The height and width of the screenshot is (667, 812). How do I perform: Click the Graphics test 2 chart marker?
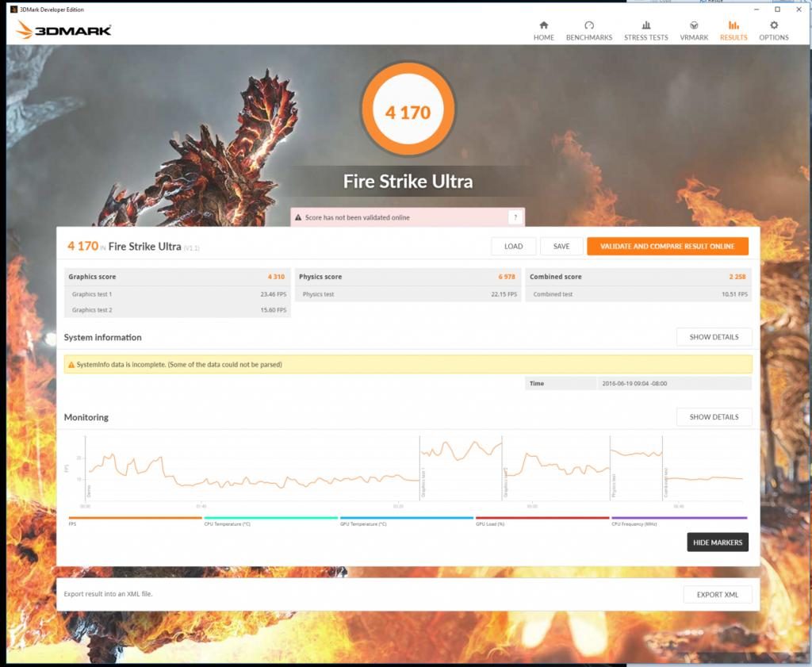coord(505,483)
